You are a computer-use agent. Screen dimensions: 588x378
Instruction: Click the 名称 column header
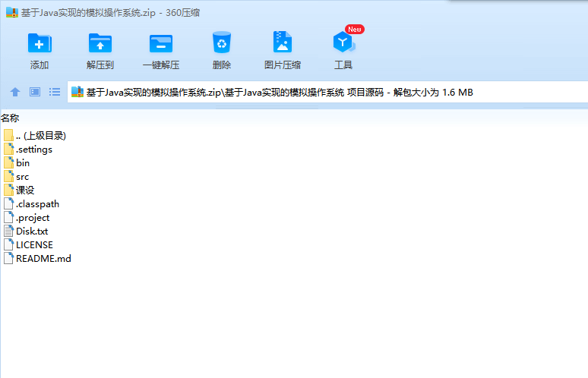pyautogui.click(x=10, y=118)
